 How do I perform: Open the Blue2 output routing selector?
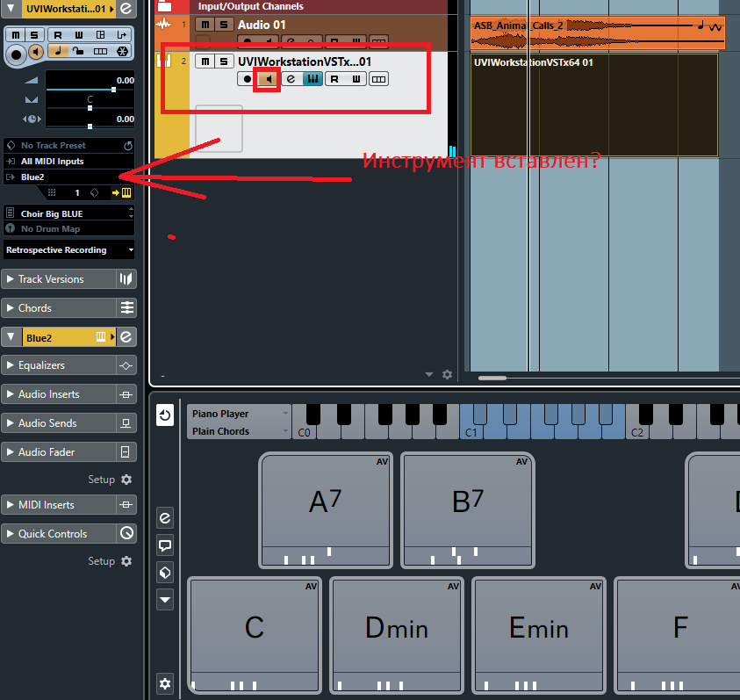[68, 177]
